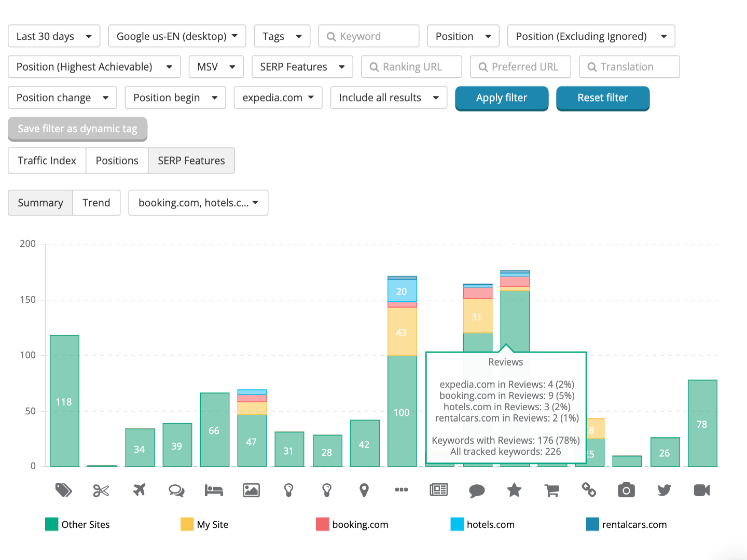The image size is (747, 560).
Task: Select the Twitter bird icon
Action: tap(664, 490)
